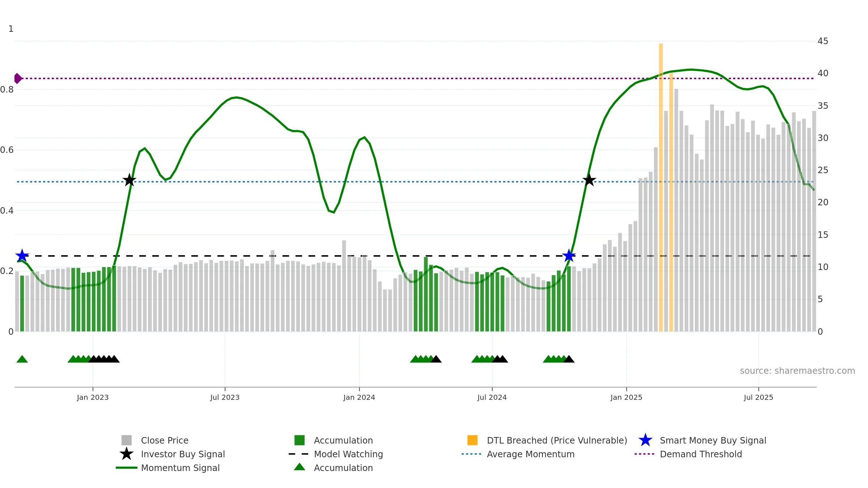Viewport: 868px width, 488px height.
Task: Click the Jan 2023 axis label
Action: [93, 397]
